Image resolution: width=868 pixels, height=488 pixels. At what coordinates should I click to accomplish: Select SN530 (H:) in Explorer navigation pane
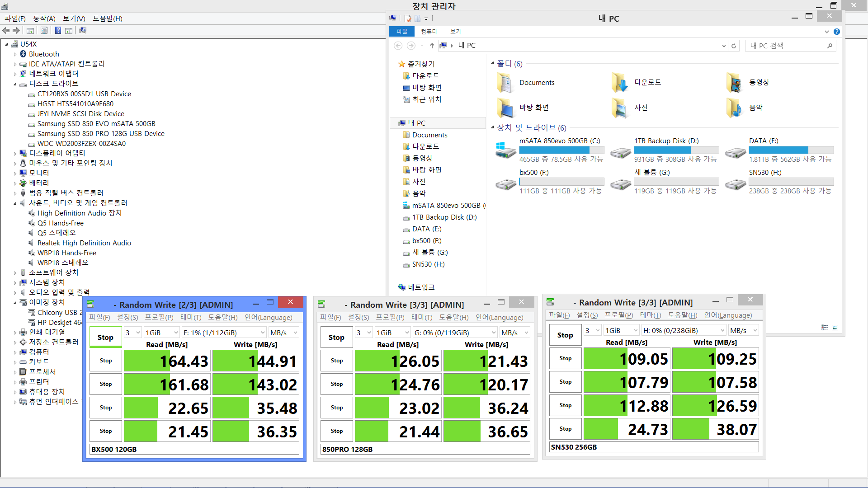pyautogui.click(x=429, y=264)
